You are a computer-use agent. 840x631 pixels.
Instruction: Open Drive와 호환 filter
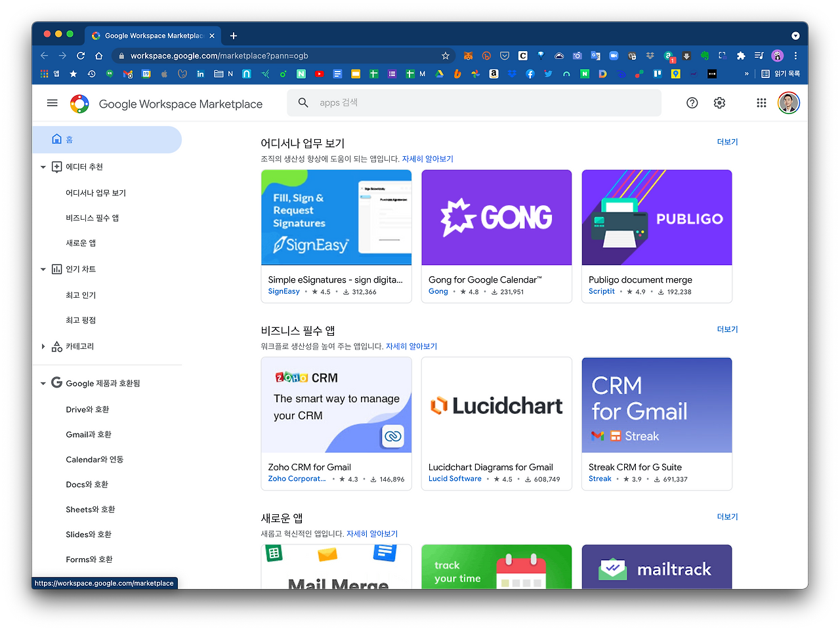[x=87, y=409]
